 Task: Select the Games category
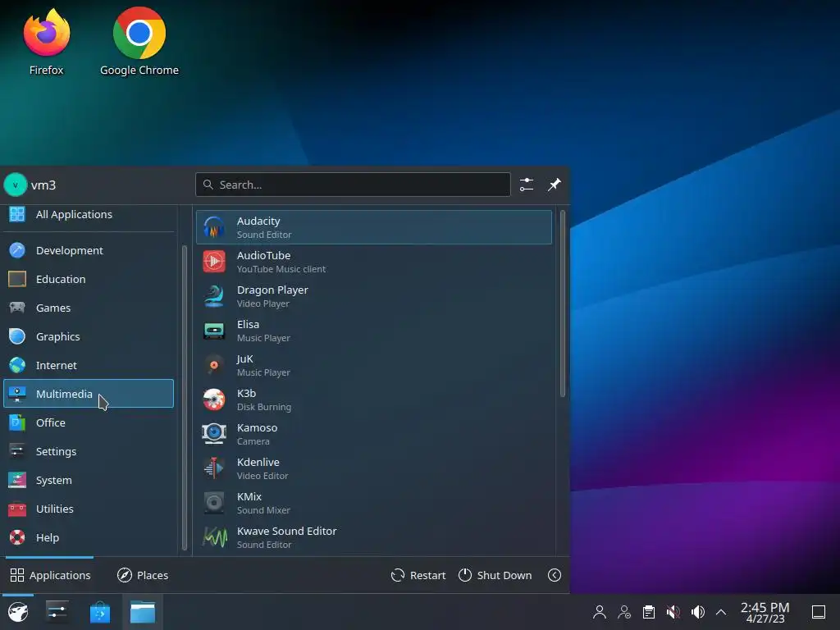89,308
